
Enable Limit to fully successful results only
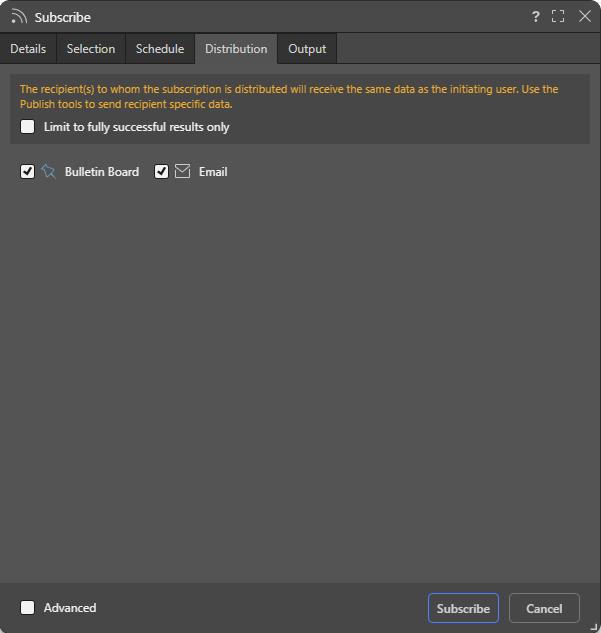pyautogui.click(x=27, y=126)
